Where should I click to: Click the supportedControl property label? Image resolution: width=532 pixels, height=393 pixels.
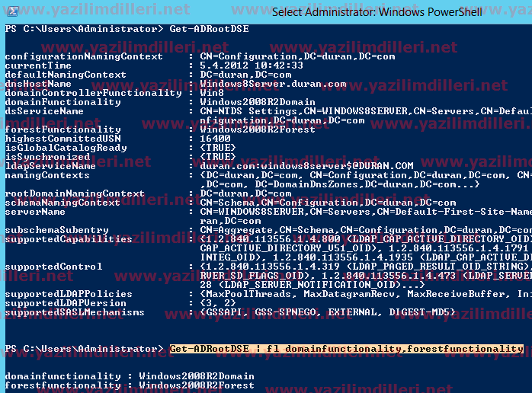click(53, 267)
